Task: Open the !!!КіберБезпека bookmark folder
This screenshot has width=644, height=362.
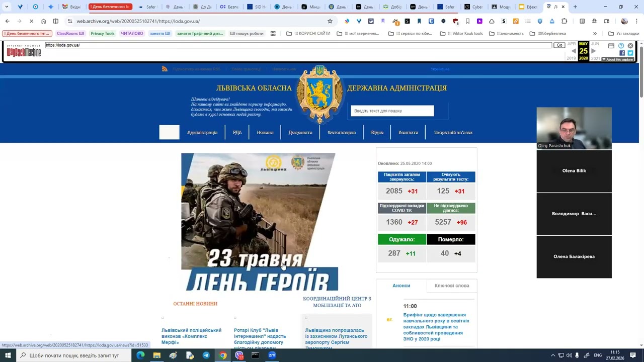Action: (548, 34)
